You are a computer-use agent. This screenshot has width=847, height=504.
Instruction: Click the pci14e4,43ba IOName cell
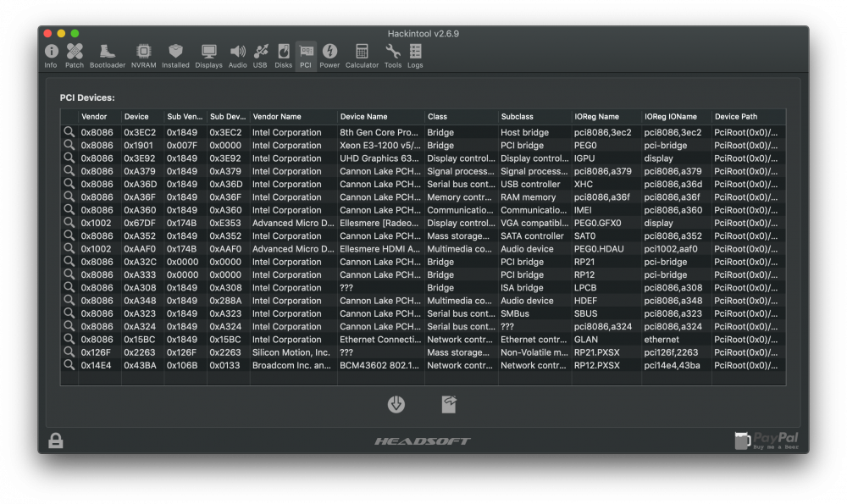tap(672, 366)
